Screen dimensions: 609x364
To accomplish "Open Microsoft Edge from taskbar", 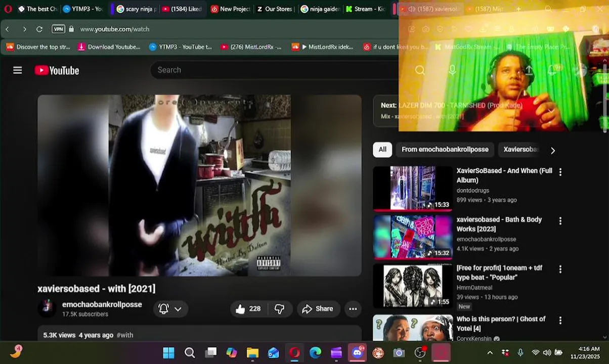I will click(x=315, y=352).
